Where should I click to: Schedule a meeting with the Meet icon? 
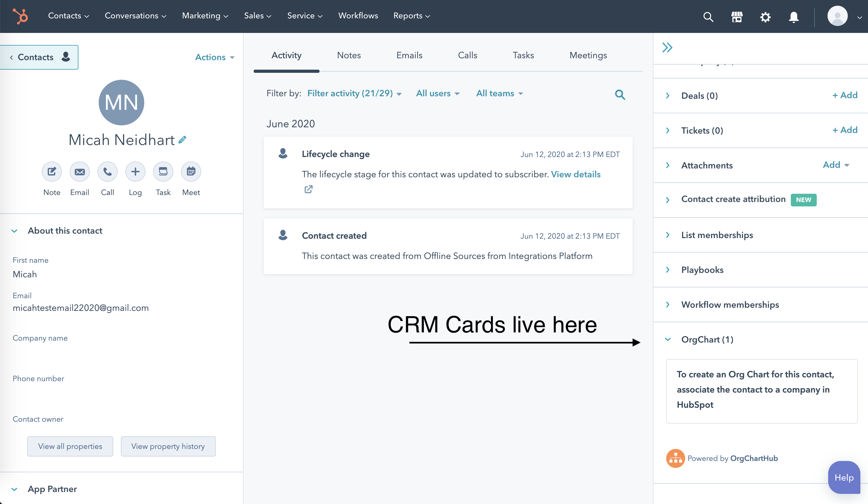[191, 171]
